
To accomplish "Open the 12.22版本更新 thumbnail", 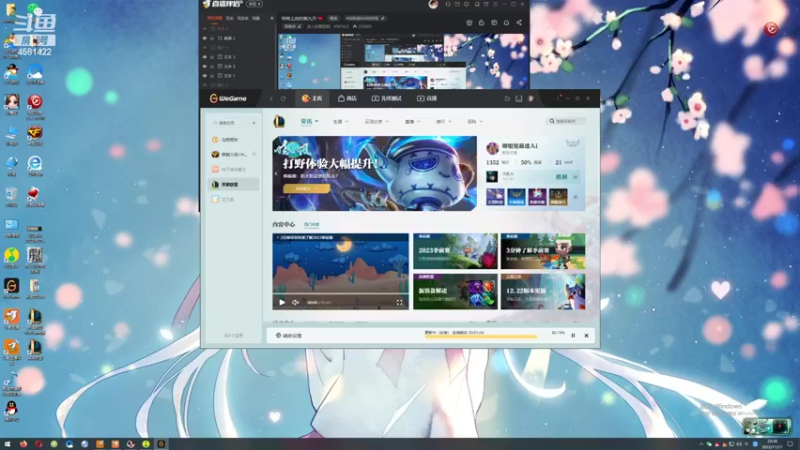I will [x=543, y=291].
